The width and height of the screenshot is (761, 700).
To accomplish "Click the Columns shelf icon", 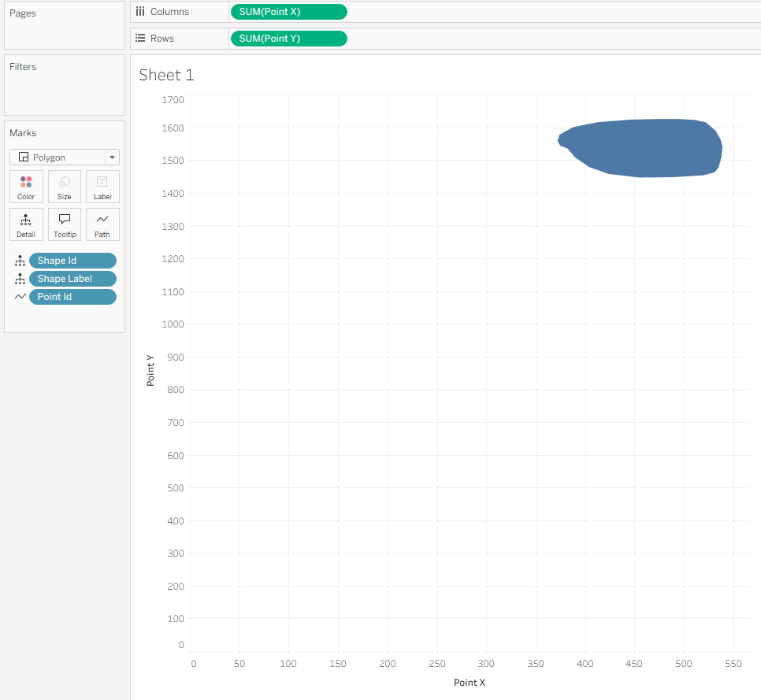I will [x=140, y=12].
